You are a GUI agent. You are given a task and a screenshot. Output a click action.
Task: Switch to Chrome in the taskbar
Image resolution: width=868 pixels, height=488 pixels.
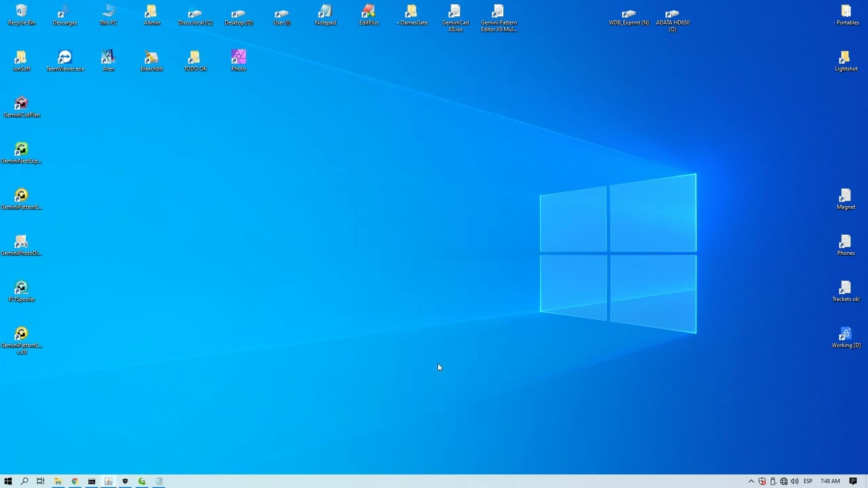point(75,481)
